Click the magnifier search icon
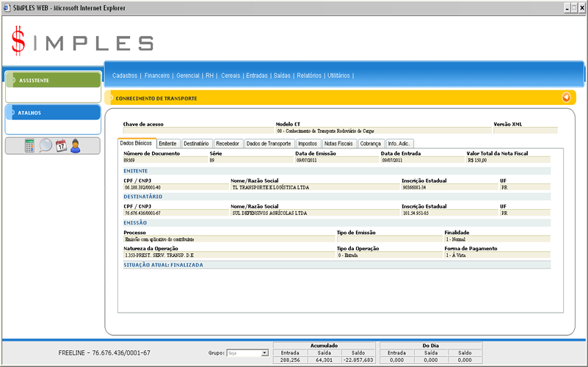Viewport: 588px width, 367px height. (x=46, y=145)
